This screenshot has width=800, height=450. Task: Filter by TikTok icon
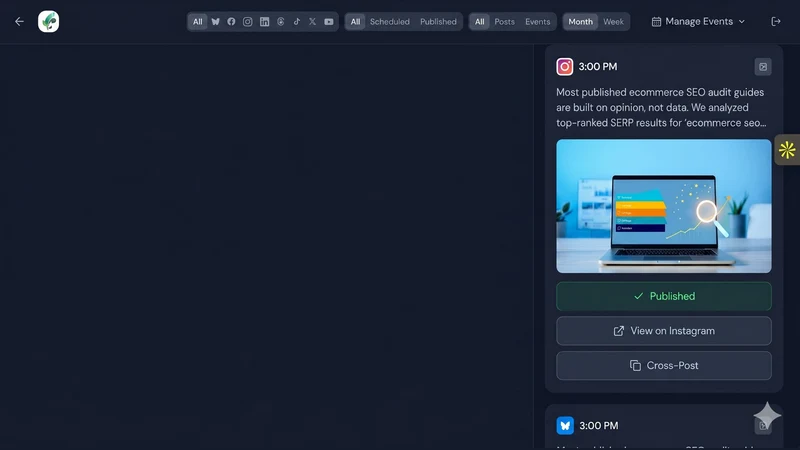(296, 21)
